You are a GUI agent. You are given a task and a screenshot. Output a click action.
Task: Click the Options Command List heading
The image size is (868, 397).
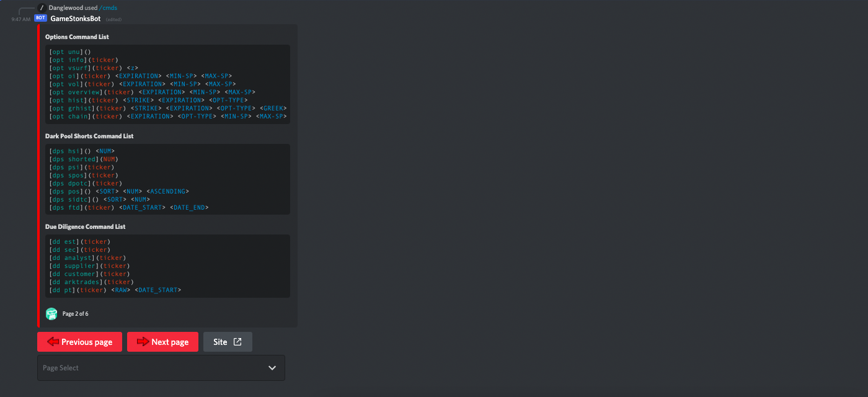(x=77, y=37)
